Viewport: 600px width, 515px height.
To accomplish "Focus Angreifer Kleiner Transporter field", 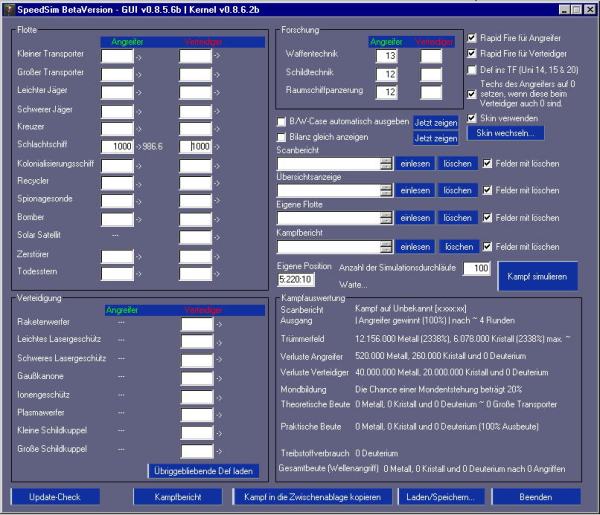I will coord(117,56).
